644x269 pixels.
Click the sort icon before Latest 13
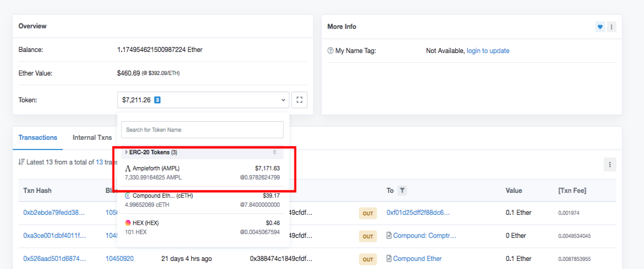[x=21, y=162]
